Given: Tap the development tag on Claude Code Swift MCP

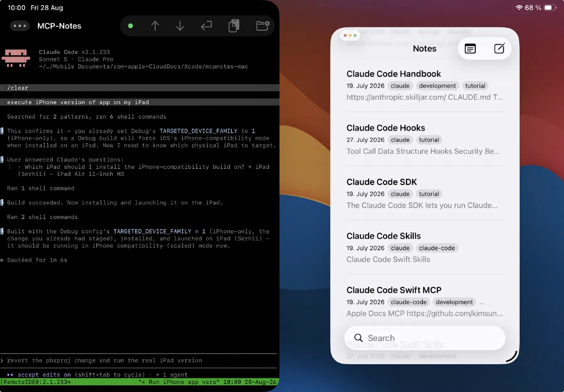Looking at the screenshot, I should [454, 302].
